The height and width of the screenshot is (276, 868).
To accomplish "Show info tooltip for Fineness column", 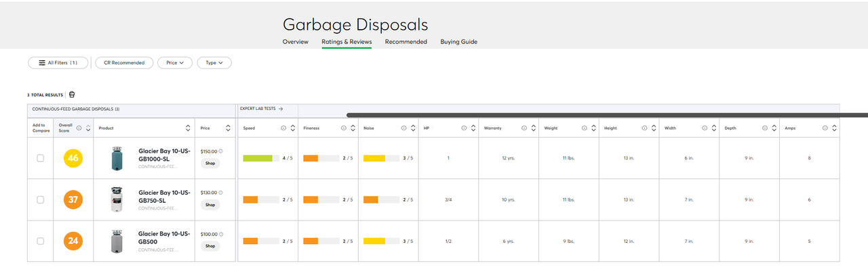I will coord(344,127).
